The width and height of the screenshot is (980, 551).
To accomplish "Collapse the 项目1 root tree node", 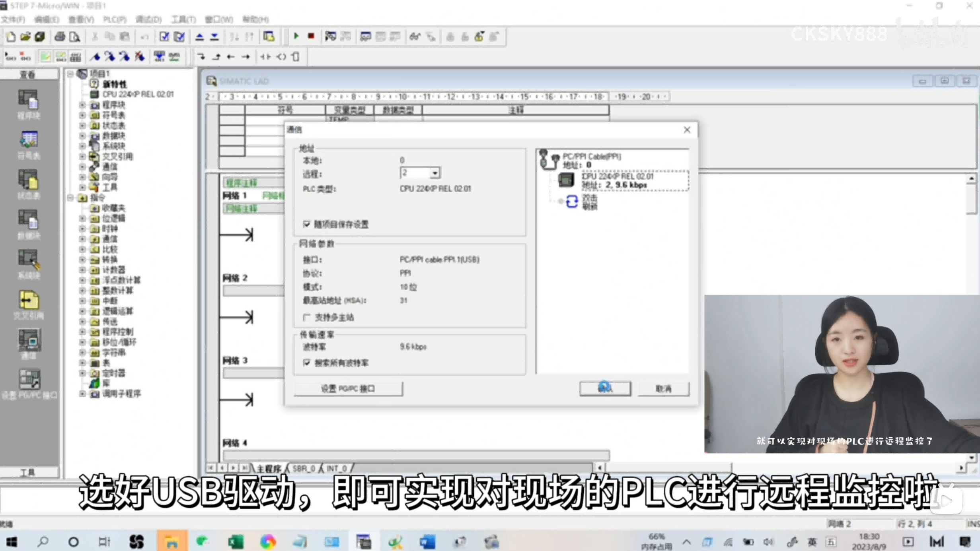I will tap(70, 74).
